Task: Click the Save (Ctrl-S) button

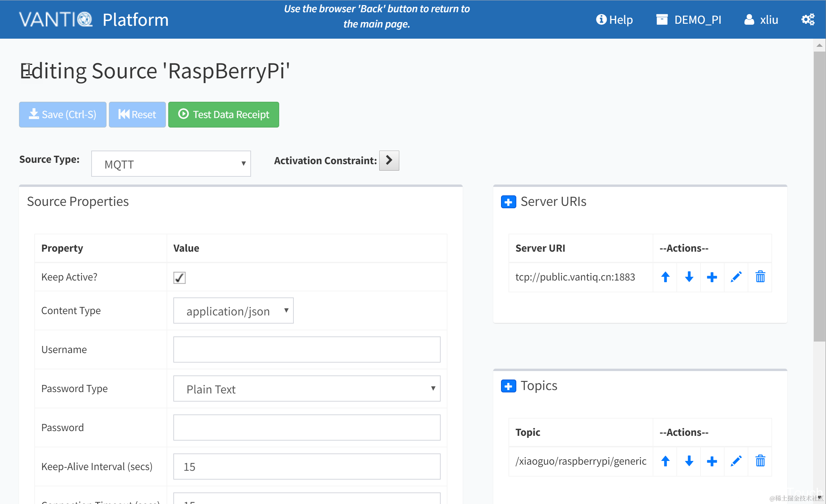Action: (63, 115)
